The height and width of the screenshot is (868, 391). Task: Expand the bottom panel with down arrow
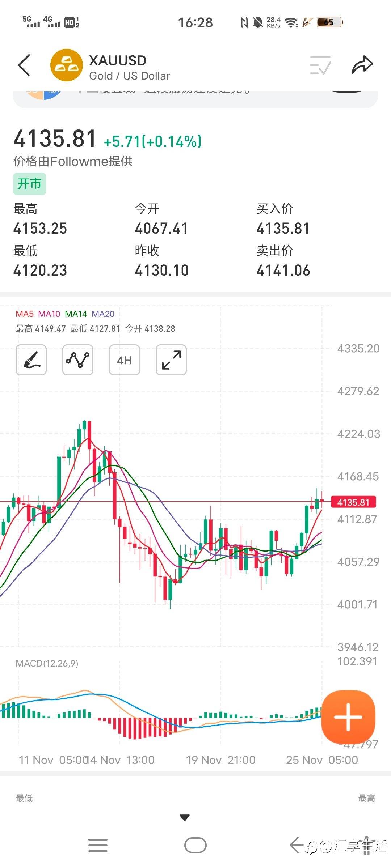(x=185, y=817)
